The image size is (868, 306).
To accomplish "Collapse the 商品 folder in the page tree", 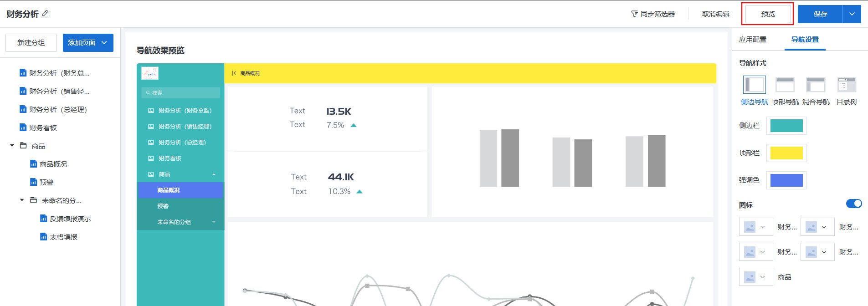I will pyautogui.click(x=12, y=146).
